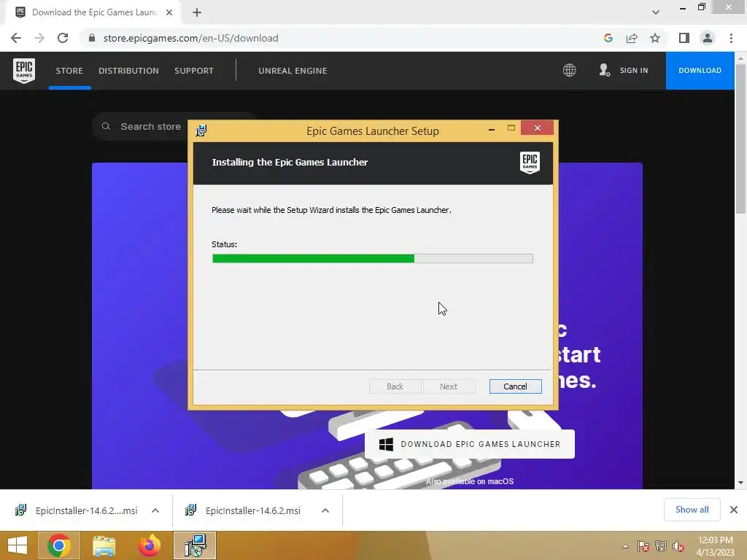Viewport: 747px width, 560px height.
Task: Click the page vertical scrollbar thumb
Action: click(x=740, y=138)
